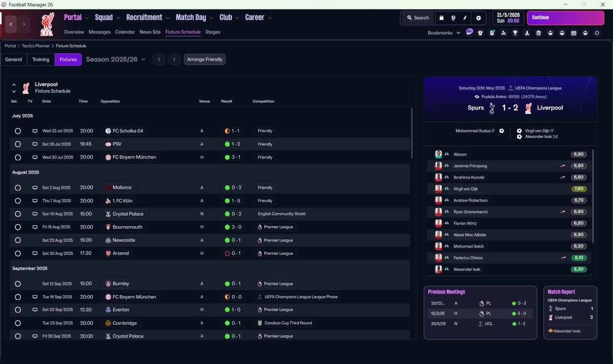The image size is (613, 364).
Task: Open the bookmark icon beside Search
Action: [x=442, y=18]
